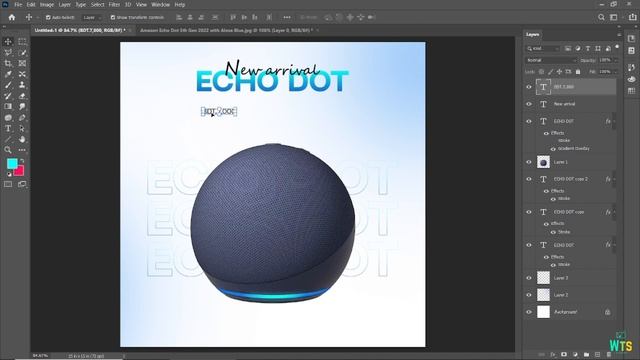Hide the Layer 3 layer
This screenshot has height=360, width=640.
pos(529,278)
